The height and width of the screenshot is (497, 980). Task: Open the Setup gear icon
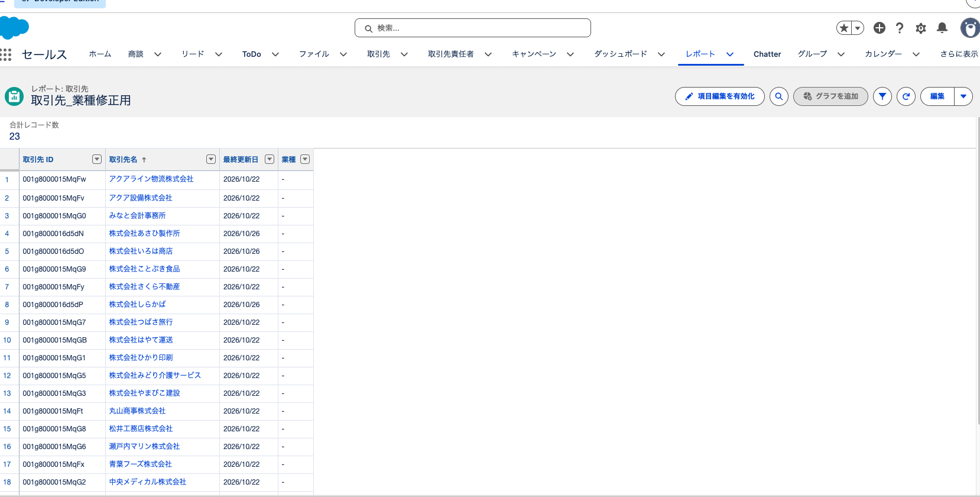point(921,28)
